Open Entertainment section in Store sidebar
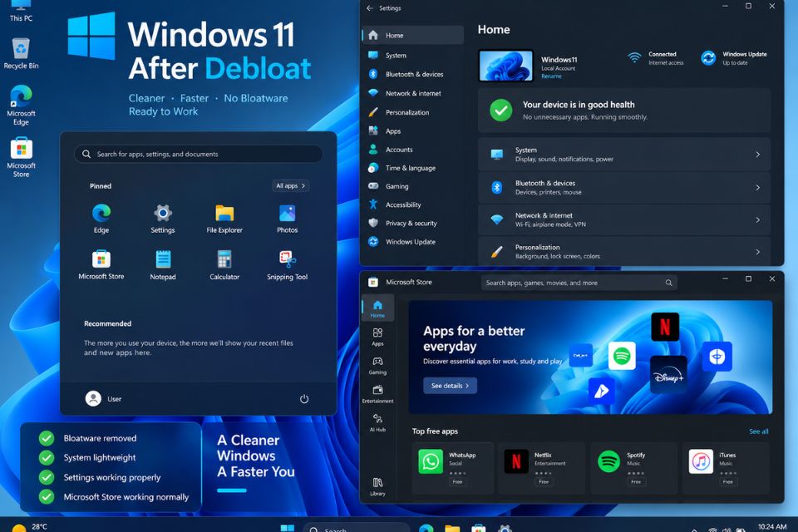This screenshot has height=532, width=798. coord(377,394)
